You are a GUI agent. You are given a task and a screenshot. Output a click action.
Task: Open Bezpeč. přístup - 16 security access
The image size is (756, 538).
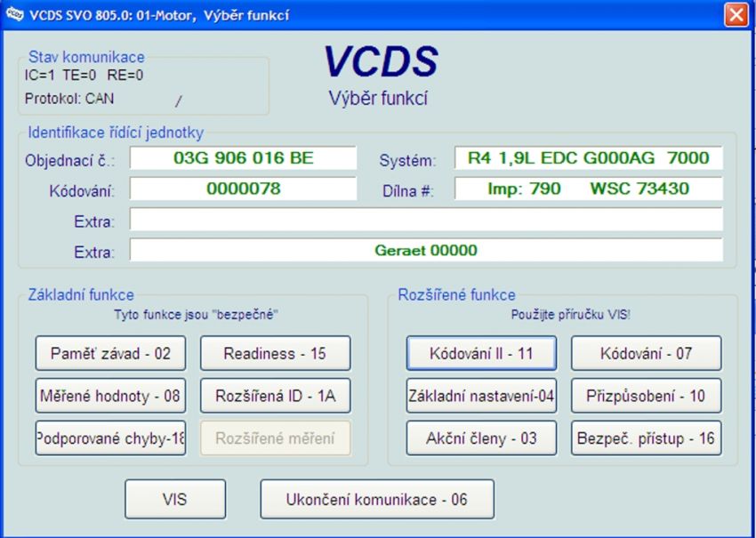tap(646, 438)
